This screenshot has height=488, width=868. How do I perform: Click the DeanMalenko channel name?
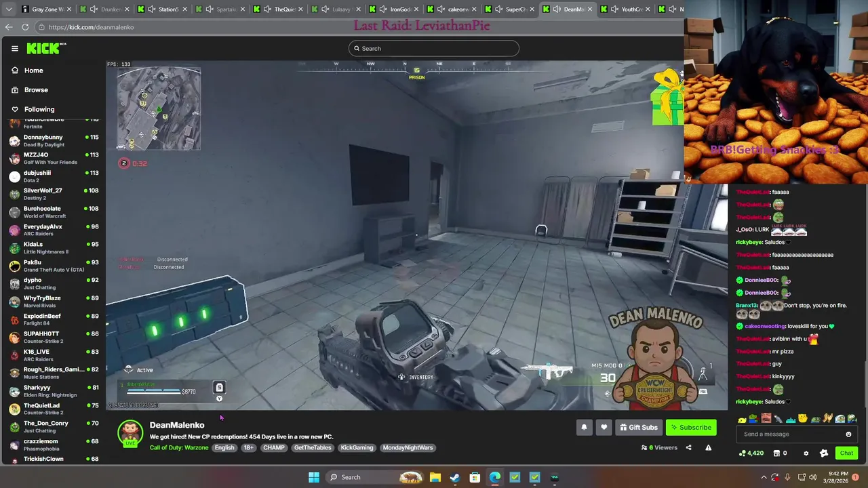coord(176,425)
